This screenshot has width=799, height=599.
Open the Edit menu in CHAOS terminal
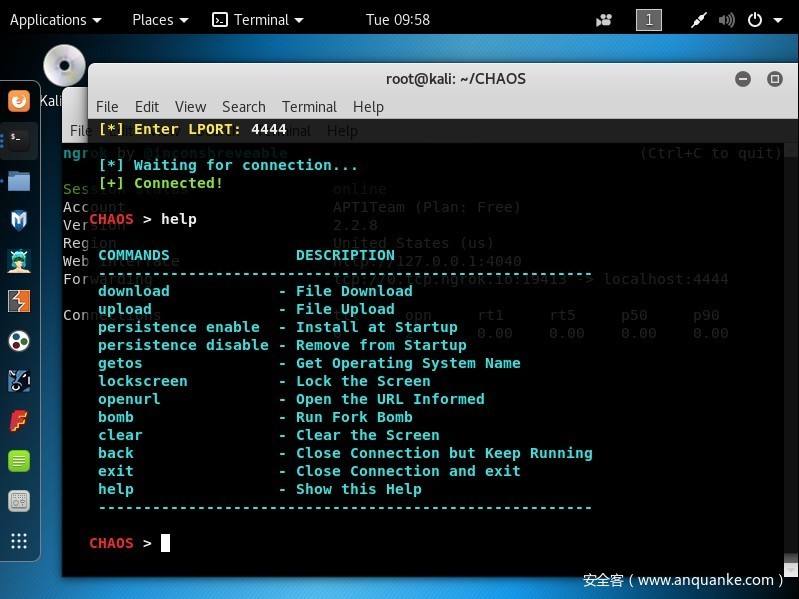point(147,106)
